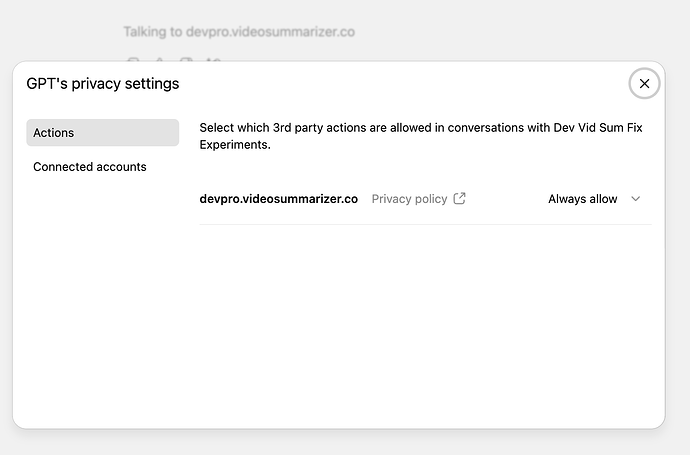The height and width of the screenshot is (455, 690).
Task: Expand the chevron next to Always allow
Action: (x=636, y=199)
